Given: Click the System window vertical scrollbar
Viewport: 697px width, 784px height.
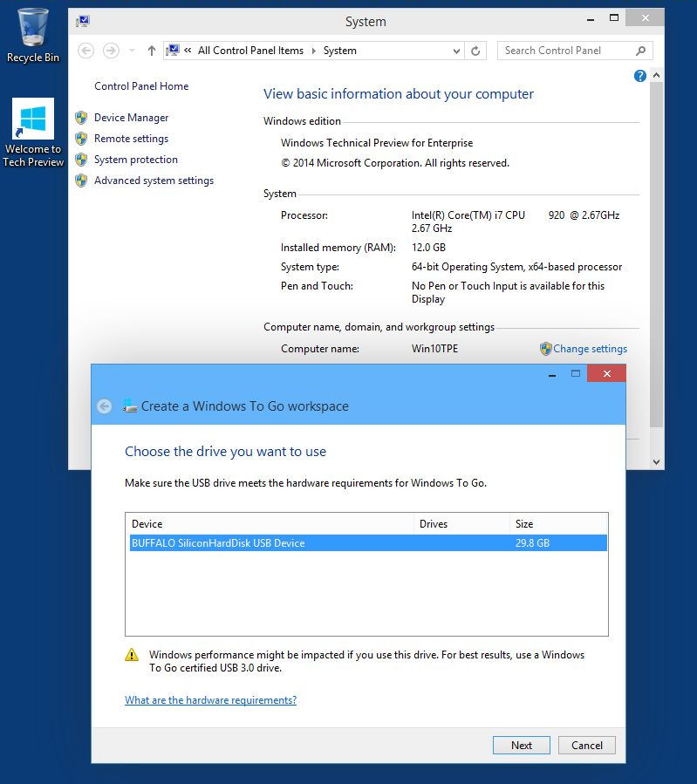Looking at the screenshot, I should click(x=657, y=254).
